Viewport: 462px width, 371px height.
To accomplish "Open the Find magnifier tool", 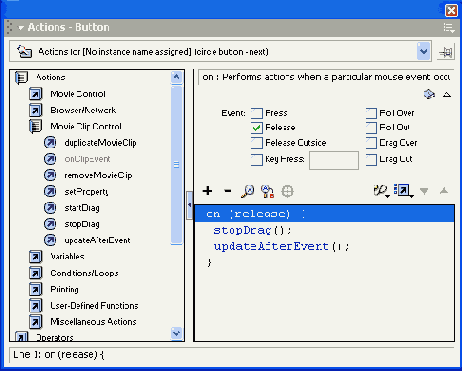I will tap(247, 191).
